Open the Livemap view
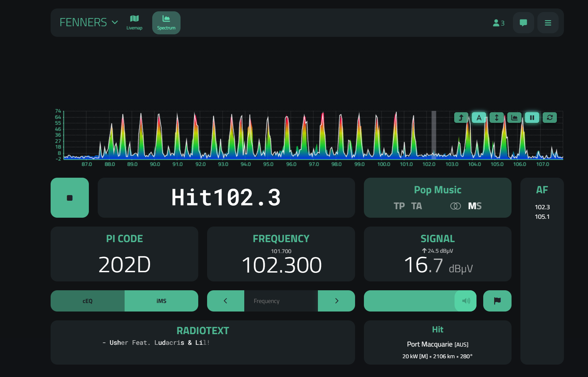 coord(134,23)
